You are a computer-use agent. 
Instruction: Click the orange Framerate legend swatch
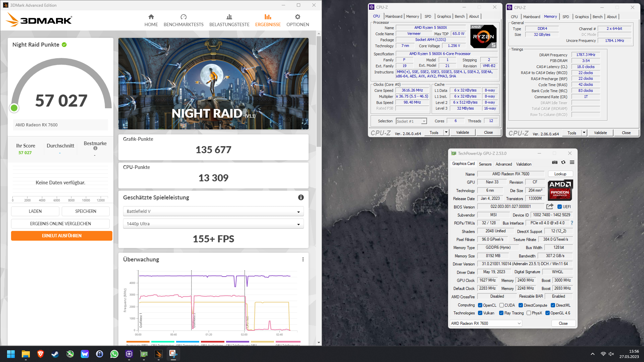(x=138, y=342)
